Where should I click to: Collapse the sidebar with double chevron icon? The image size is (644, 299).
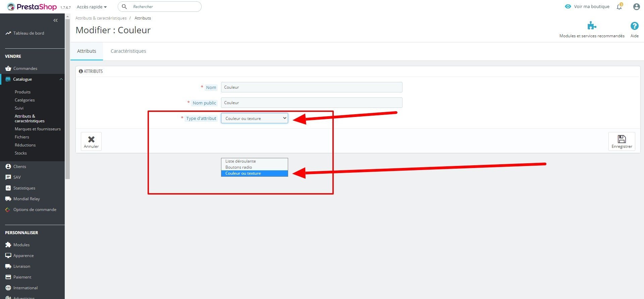[55, 20]
